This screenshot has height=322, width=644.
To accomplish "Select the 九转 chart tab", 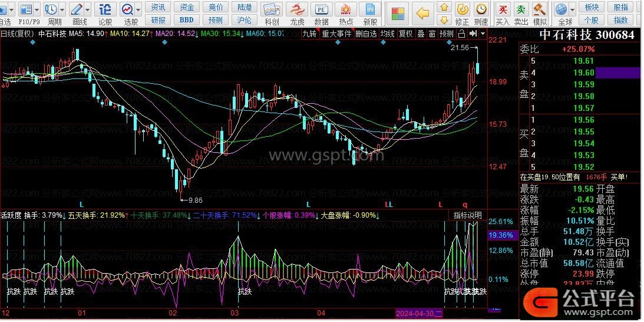I will pyautogui.click(x=310, y=34).
